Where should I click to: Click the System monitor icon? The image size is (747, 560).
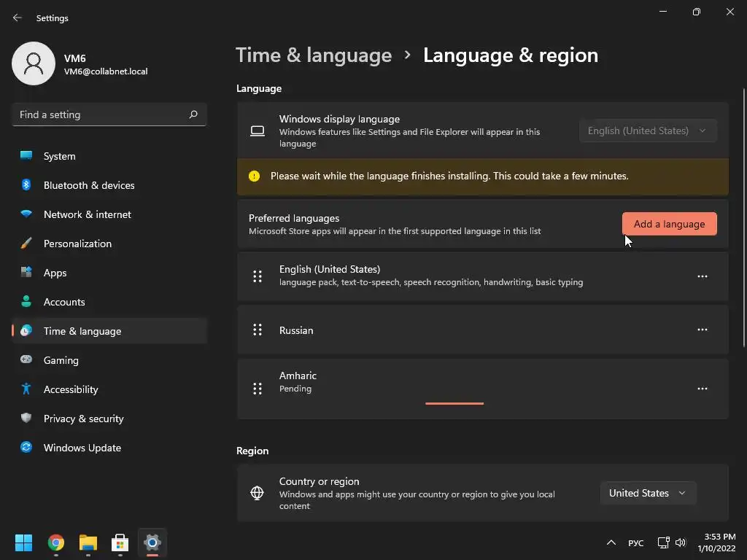(x=26, y=155)
